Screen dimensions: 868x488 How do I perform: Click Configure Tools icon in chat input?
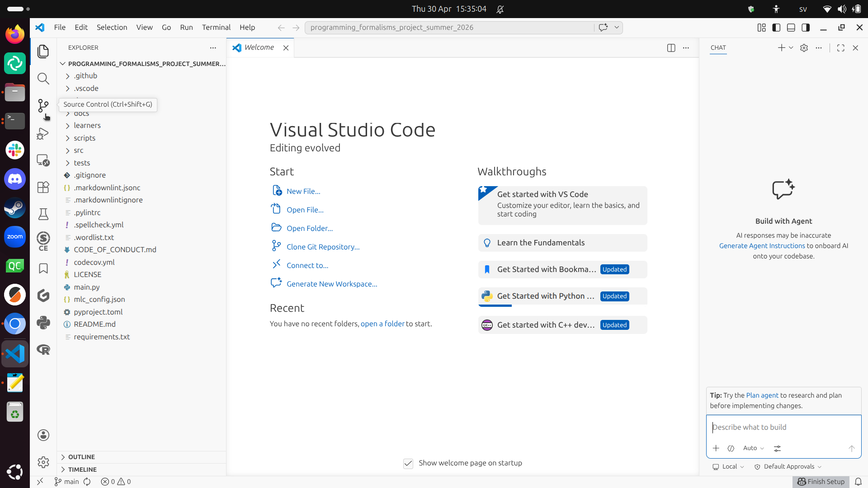[x=777, y=448]
